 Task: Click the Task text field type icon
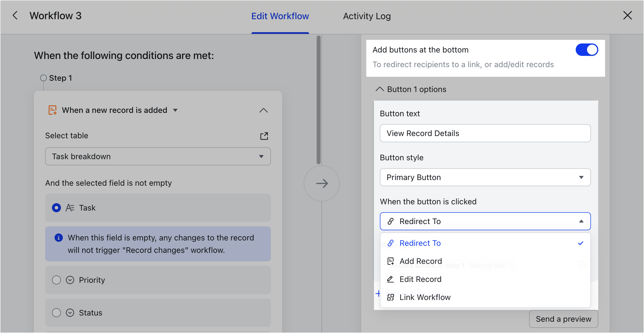[70, 208]
